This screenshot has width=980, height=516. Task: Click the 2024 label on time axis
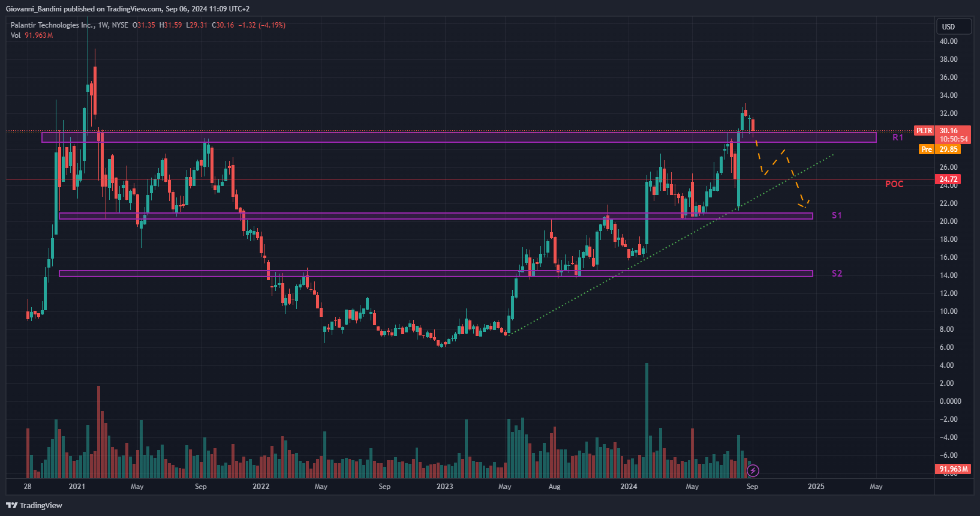629,487
